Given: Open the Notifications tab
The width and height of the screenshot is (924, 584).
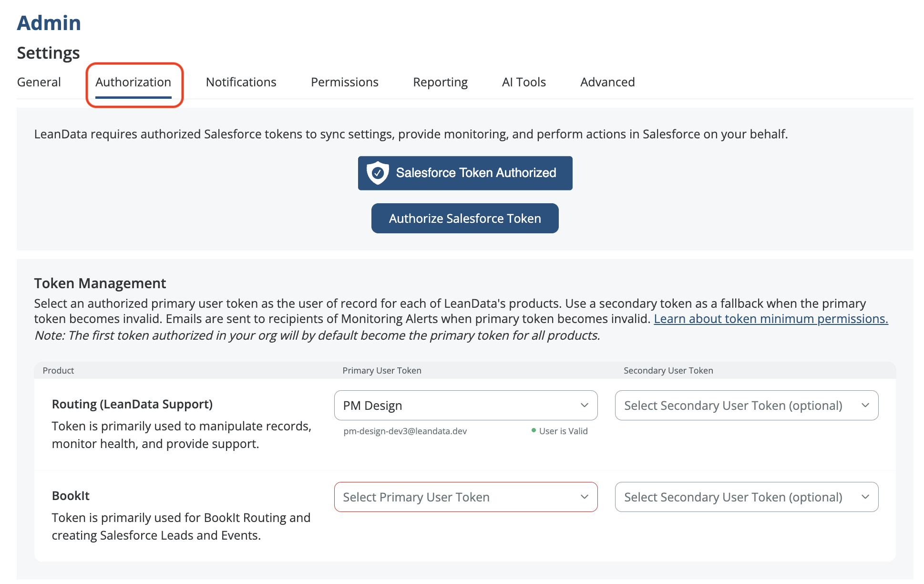Looking at the screenshot, I should click(241, 82).
